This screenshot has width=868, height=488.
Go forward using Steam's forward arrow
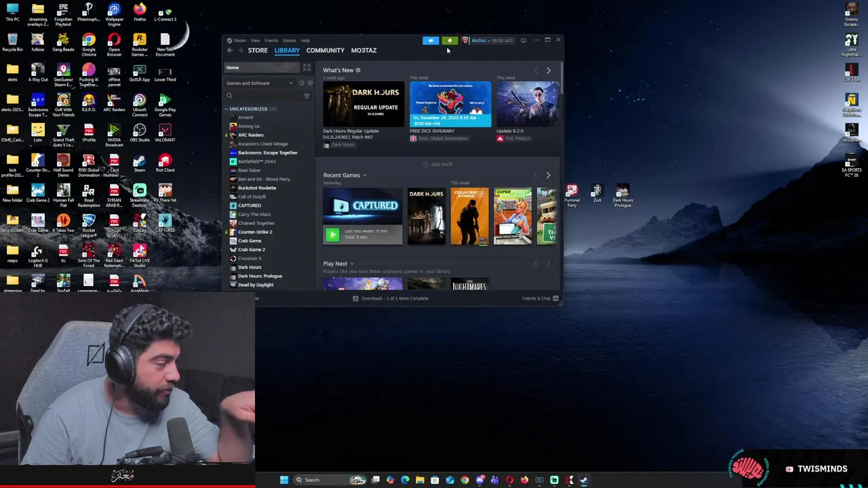click(240, 50)
